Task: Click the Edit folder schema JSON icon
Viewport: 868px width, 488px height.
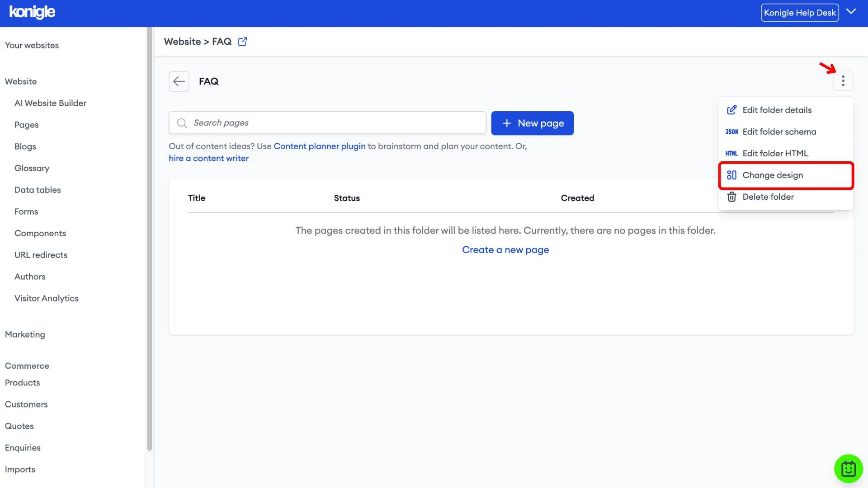Action: click(x=731, y=131)
